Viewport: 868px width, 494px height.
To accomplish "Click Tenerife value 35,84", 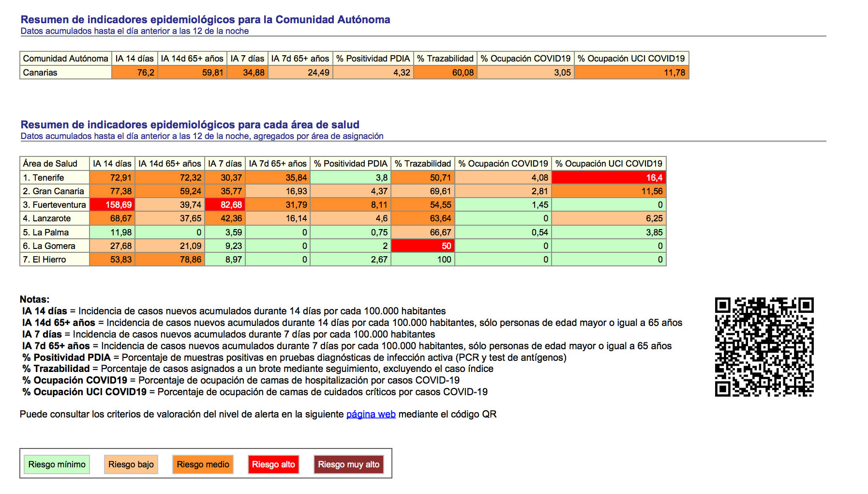I will click(x=278, y=178).
